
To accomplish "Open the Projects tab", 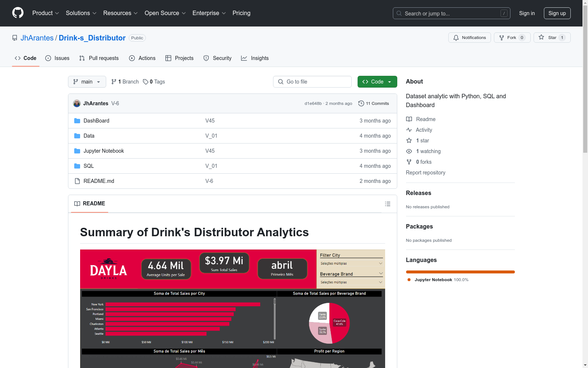I will click(179, 58).
